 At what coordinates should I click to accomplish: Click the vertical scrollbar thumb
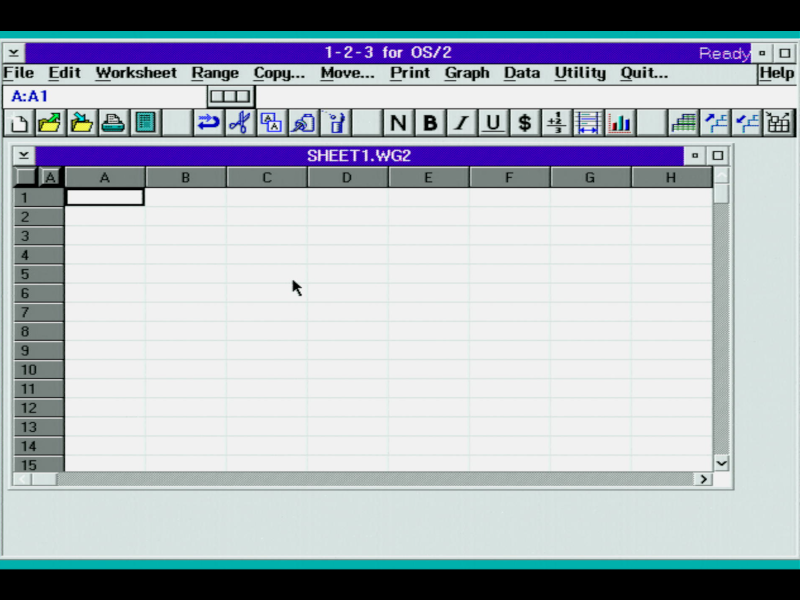pos(721,194)
